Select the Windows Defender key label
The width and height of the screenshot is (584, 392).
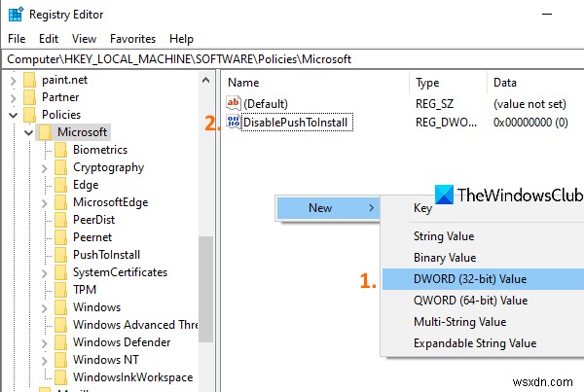pyautogui.click(x=122, y=342)
